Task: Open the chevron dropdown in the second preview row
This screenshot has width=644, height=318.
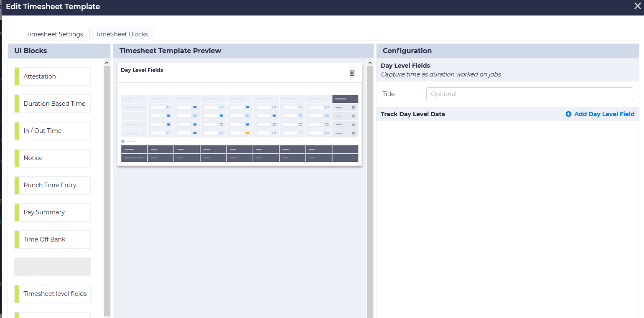Action: [143, 116]
